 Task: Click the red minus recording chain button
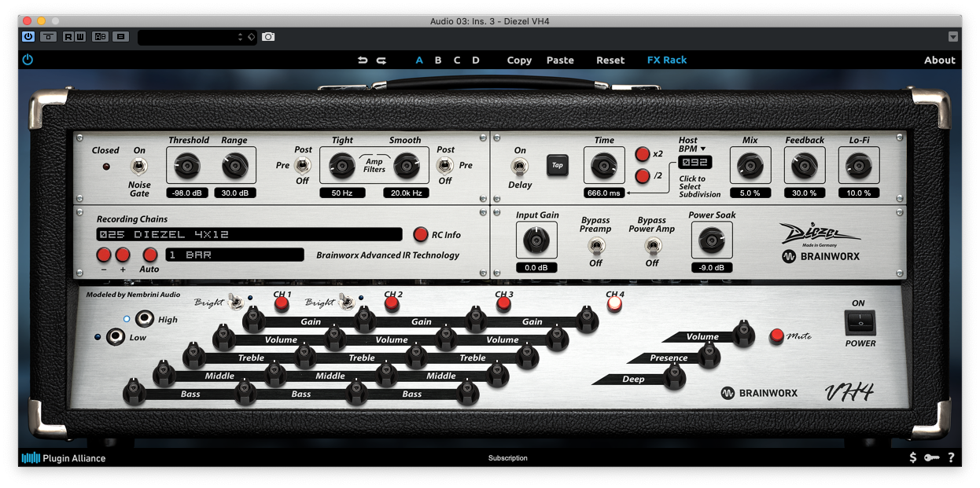(104, 255)
